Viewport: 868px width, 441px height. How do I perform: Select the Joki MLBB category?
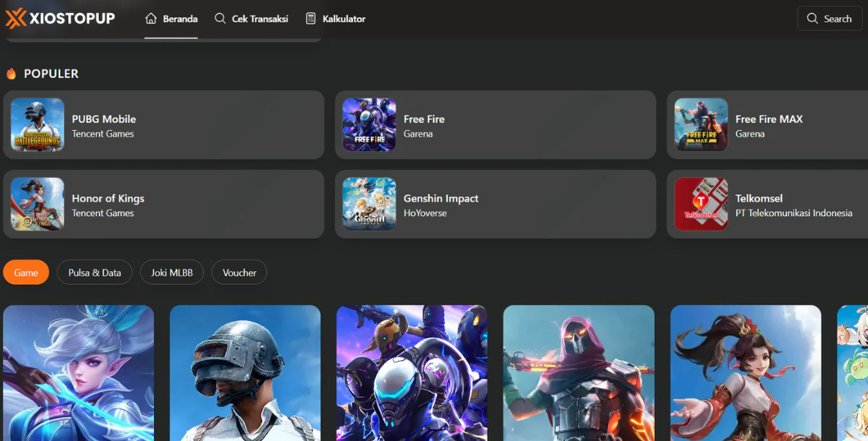tap(172, 273)
